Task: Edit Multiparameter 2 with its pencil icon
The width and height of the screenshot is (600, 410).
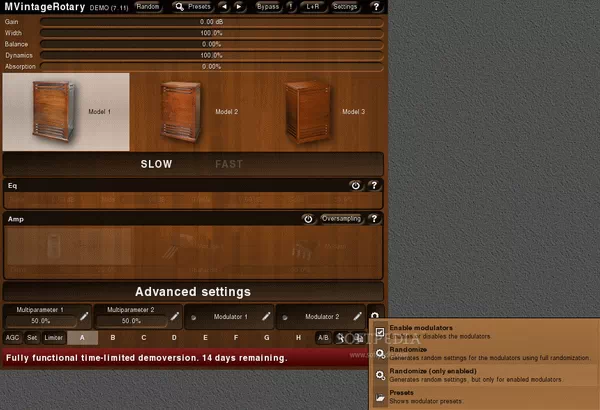Action: [174, 317]
